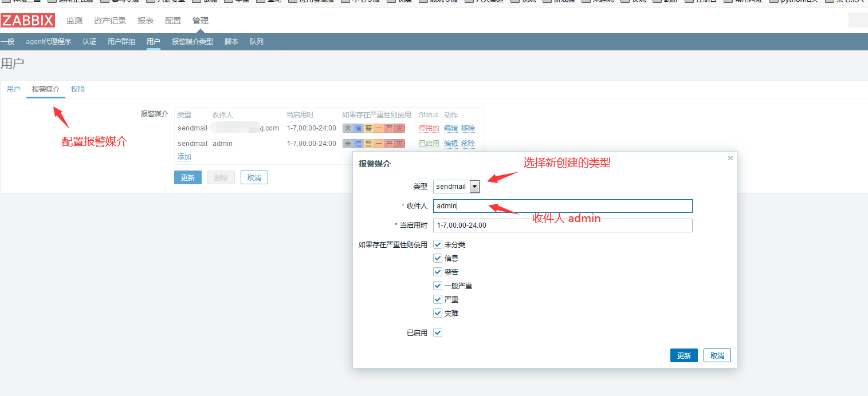Viewport: 868px width, 396px height.
Task: Go to 报警媒介类型 submenu
Action: (x=193, y=42)
